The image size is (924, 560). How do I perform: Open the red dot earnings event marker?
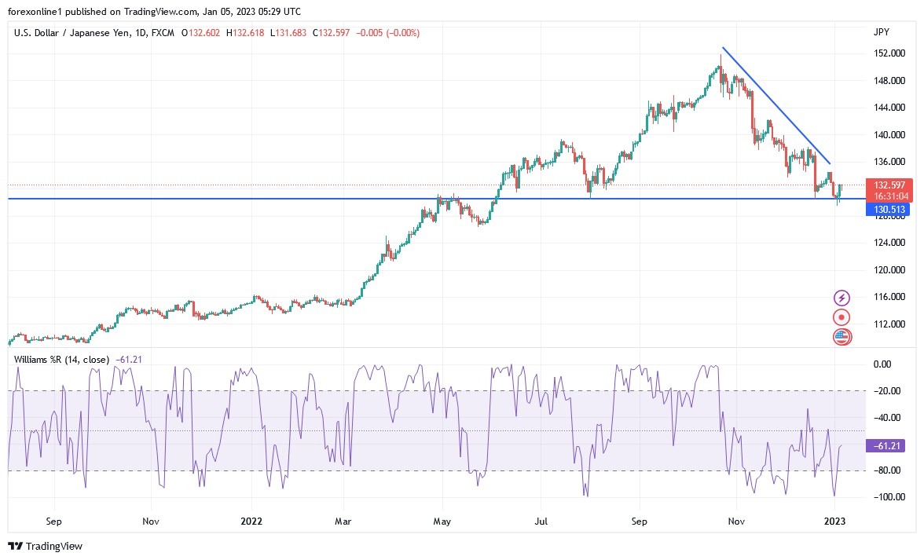(x=841, y=317)
